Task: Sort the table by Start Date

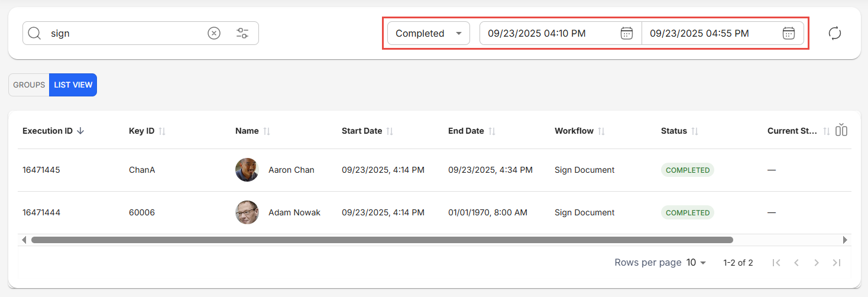Action: tap(390, 131)
